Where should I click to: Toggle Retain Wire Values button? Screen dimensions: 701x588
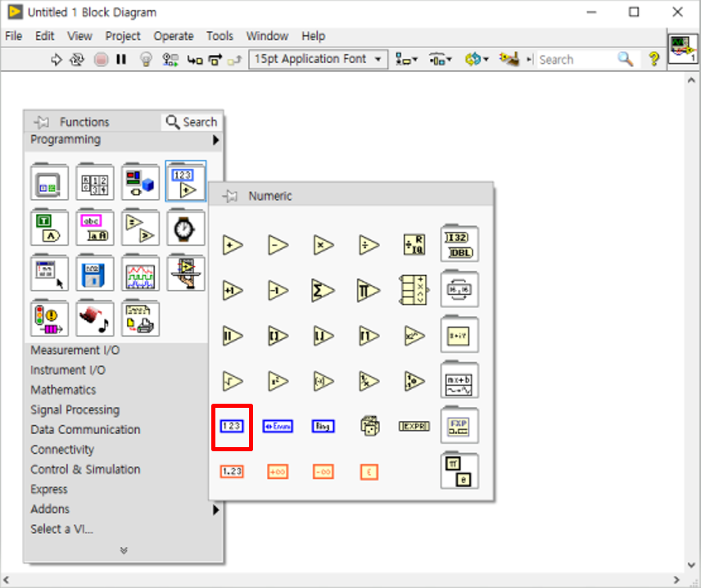[170, 60]
